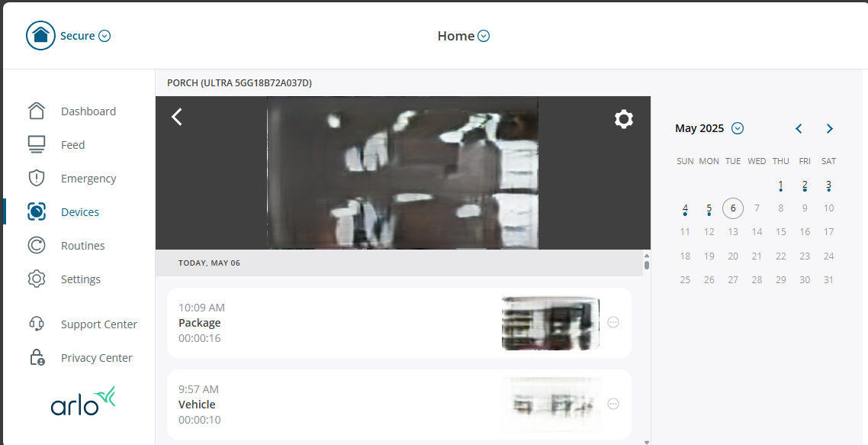
Task: Open options menu for the Vehicle event
Action: coord(613,404)
